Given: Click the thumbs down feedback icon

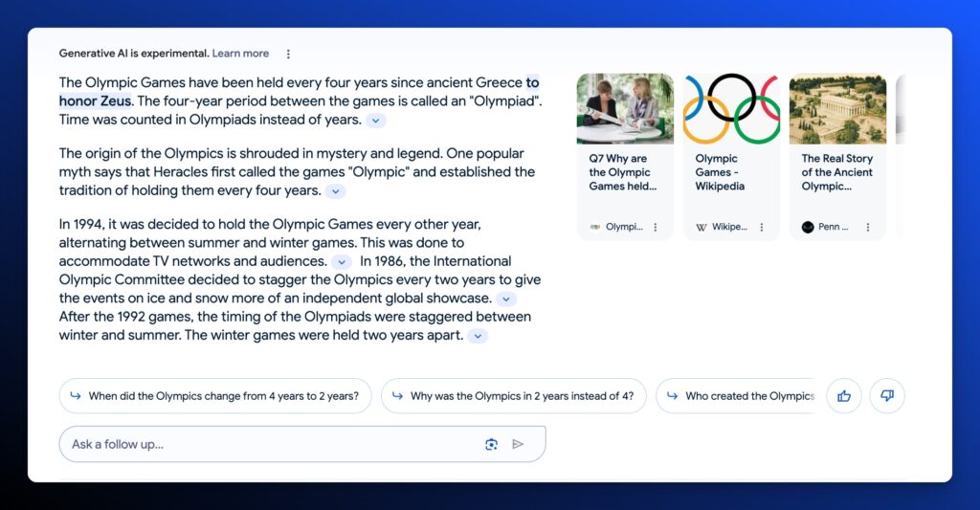Looking at the screenshot, I should [887, 396].
